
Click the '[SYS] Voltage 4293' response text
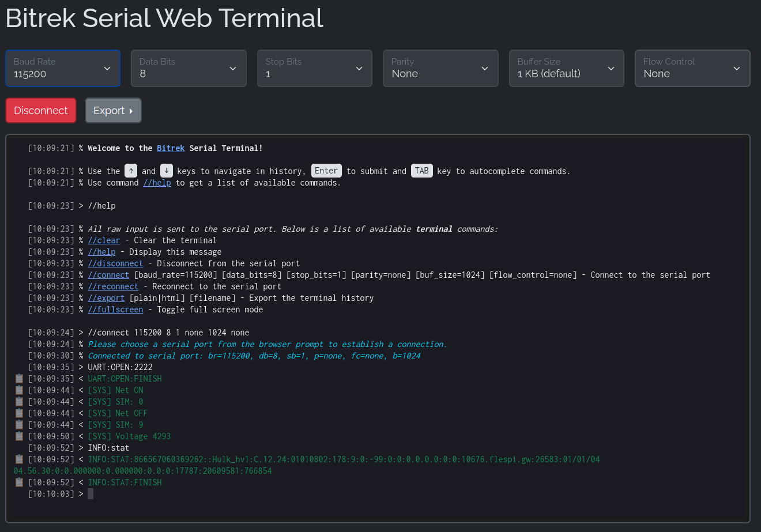[129, 436]
